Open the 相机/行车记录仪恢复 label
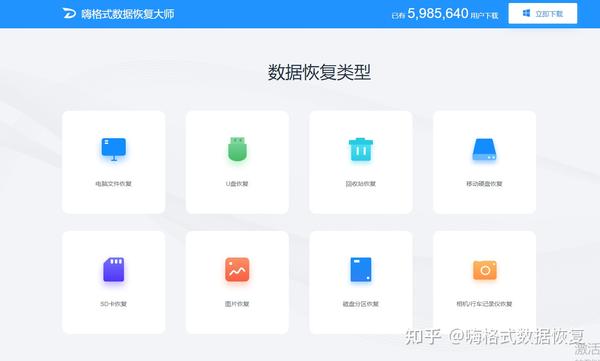This screenshot has height=361, width=600. click(x=484, y=304)
